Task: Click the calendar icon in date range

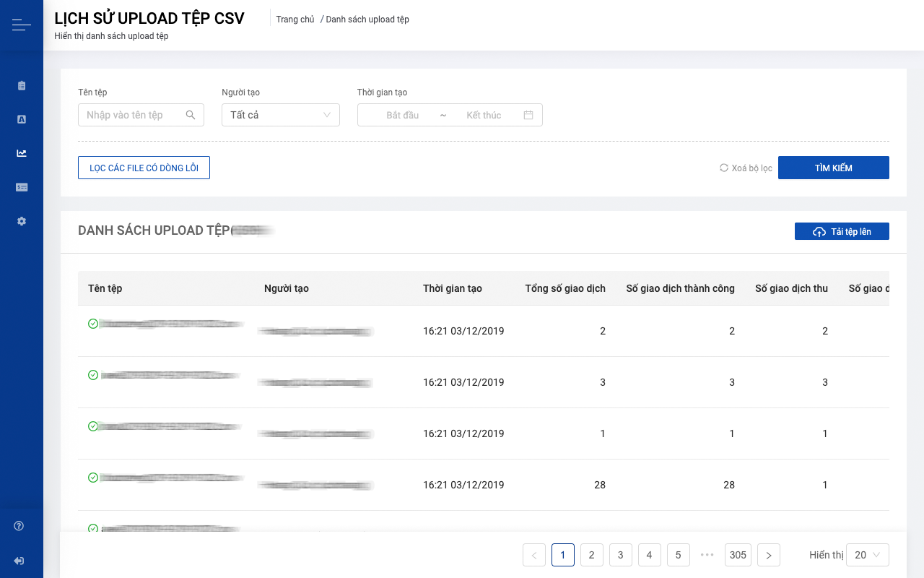Action: point(528,115)
